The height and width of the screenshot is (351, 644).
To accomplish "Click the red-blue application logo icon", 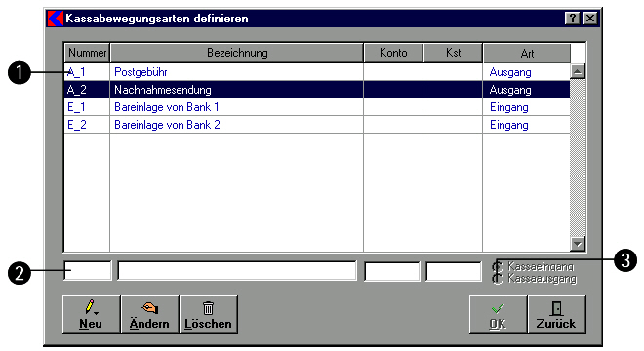I will [x=56, y=19].
